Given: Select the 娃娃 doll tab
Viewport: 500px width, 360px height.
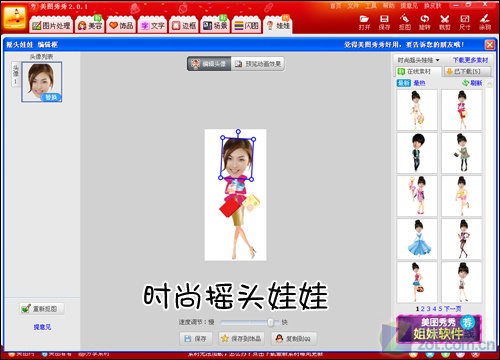Looking at the screenshot, I should (278, 25).
